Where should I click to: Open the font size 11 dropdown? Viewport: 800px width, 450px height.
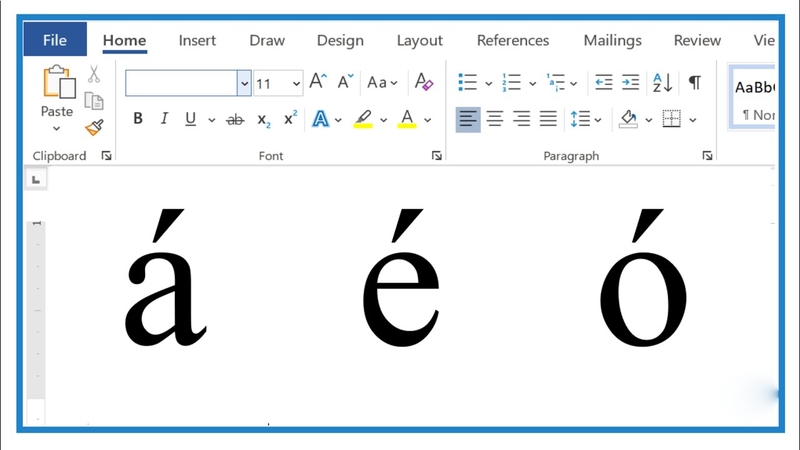coord(296,84)
